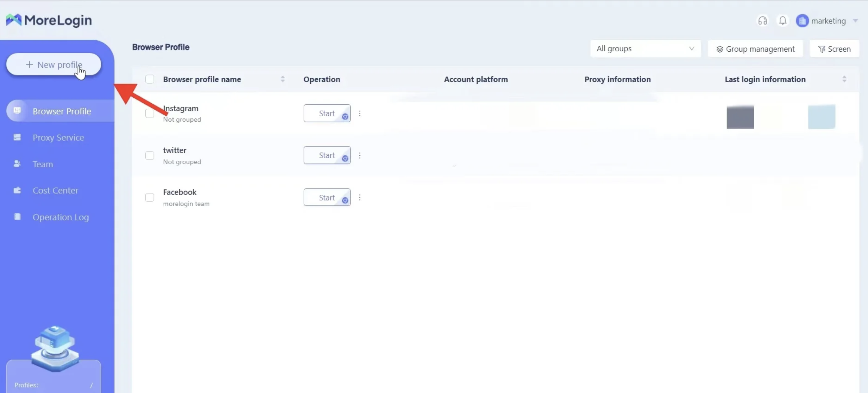Click the Instagram profile name
Image resolution: width=868 pixels, height=393 pixels.
(x=181, y=108)
